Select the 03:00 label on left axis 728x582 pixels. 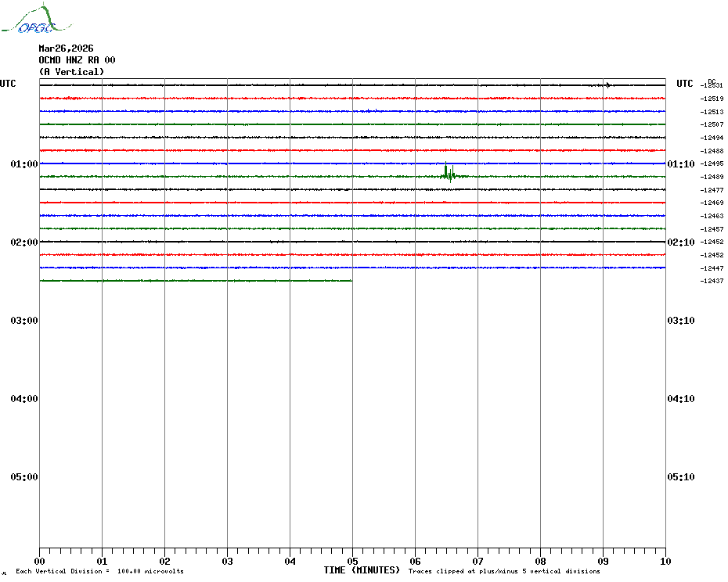[24, 321]
